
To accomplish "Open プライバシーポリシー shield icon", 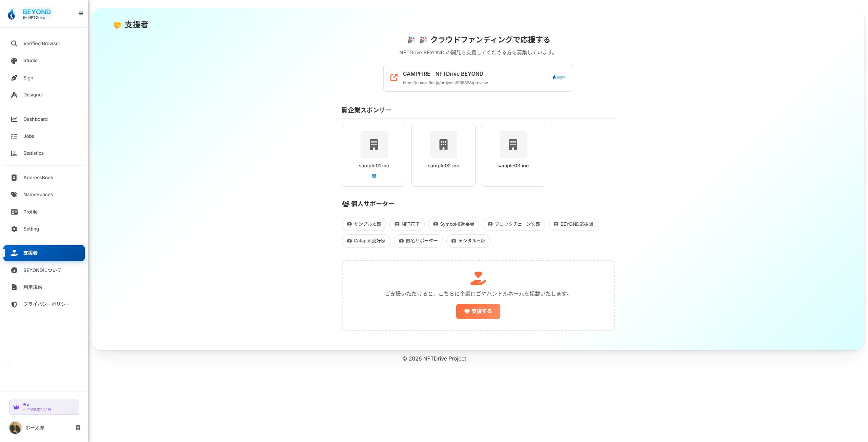I will click(14, 304).
